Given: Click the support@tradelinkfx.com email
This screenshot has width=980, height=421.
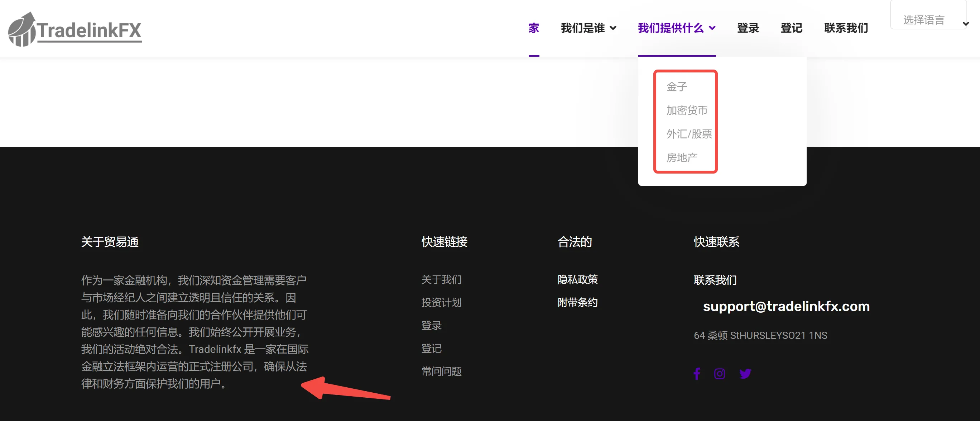Looking at the screenshot, I should coord(786,306).
